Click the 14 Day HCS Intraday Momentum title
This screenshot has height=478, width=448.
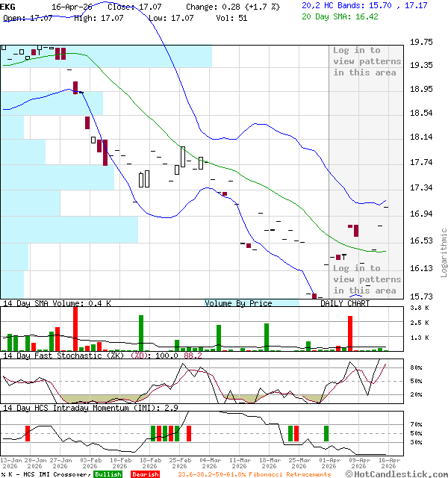pyautogui.click(x=90, y=407)
